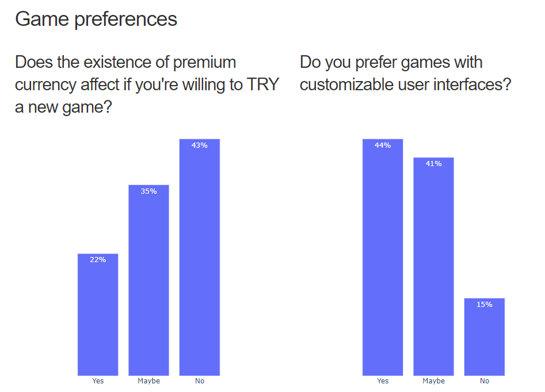Click the 43% value label
Image resolution: width=545 pixels, height=392 pixels.
pos(200,145)
